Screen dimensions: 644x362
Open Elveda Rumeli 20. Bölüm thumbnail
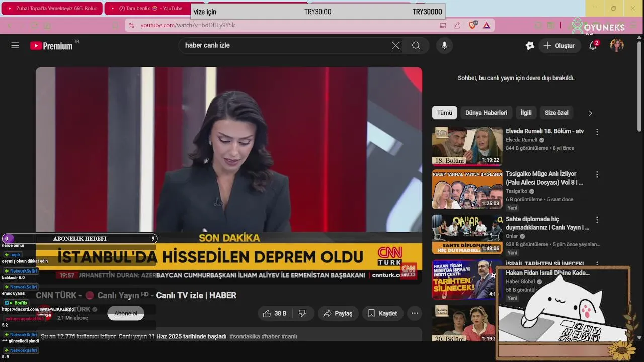(x=464, y=323)
